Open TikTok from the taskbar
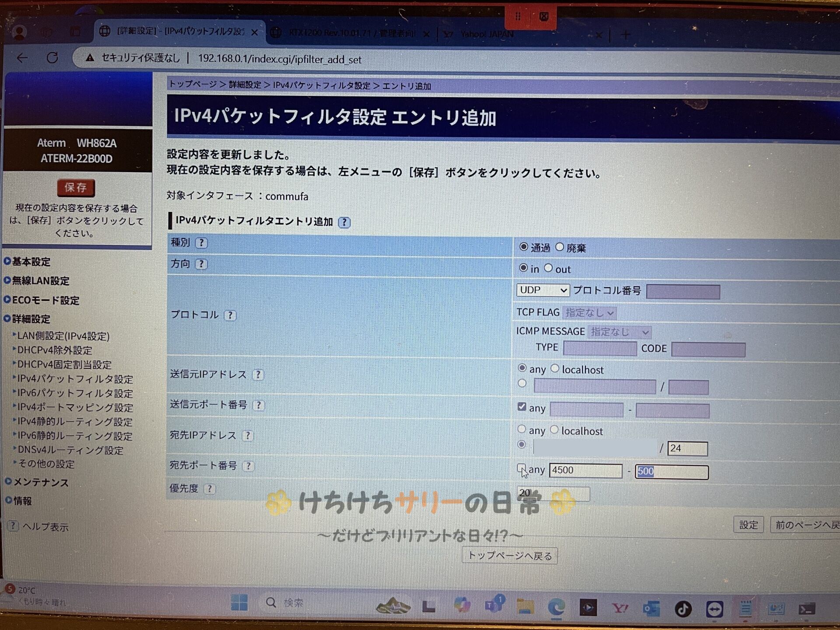 coord(682,609)
